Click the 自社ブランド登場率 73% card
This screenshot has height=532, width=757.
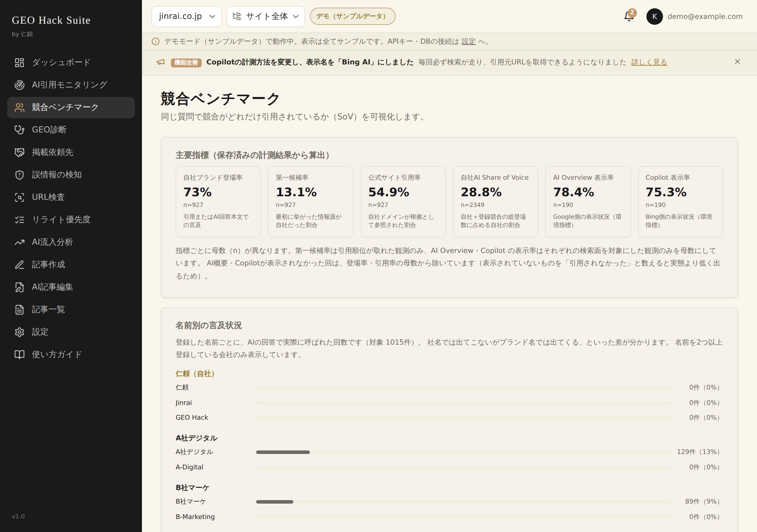[x=218, y=202]
